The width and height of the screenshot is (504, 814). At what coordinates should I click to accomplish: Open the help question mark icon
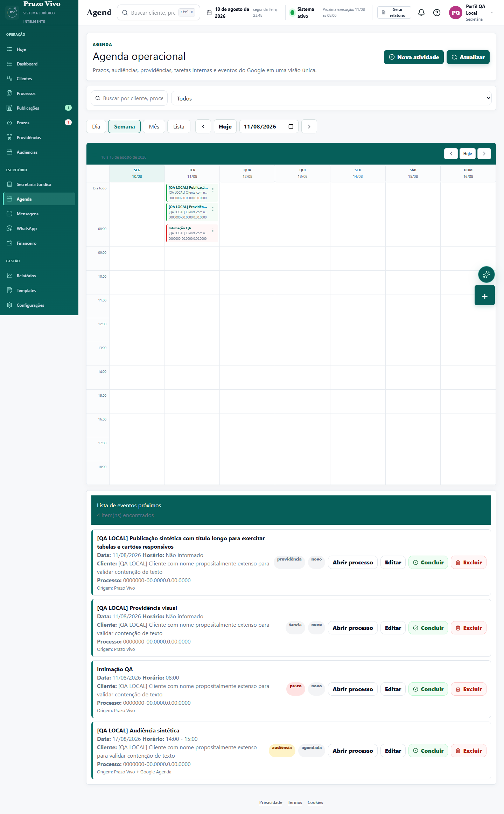click(x=437, y=13)
